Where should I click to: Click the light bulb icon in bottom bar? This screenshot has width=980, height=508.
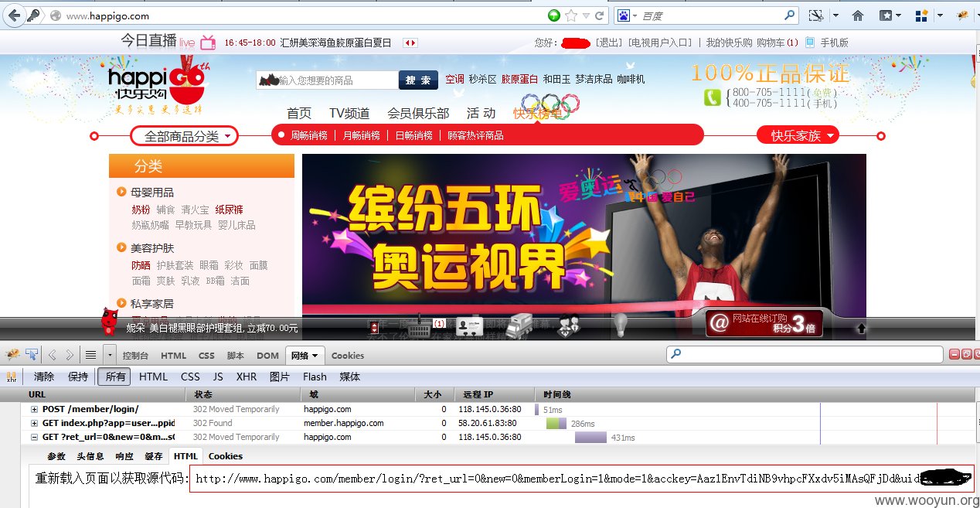coord(619,326)
